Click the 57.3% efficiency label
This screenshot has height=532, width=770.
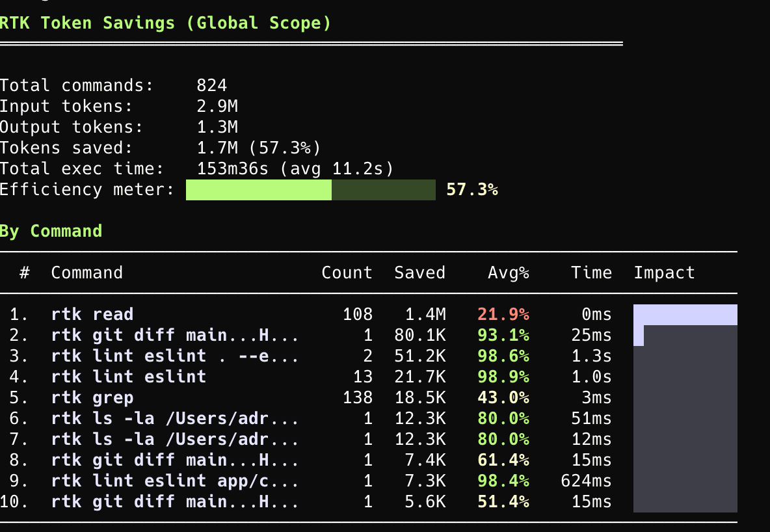(472, 190)
